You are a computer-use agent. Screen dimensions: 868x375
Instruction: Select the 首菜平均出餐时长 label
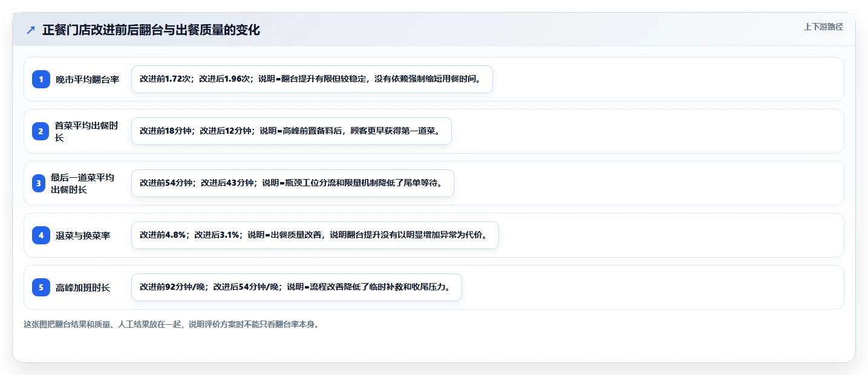[x=87, y=131]
